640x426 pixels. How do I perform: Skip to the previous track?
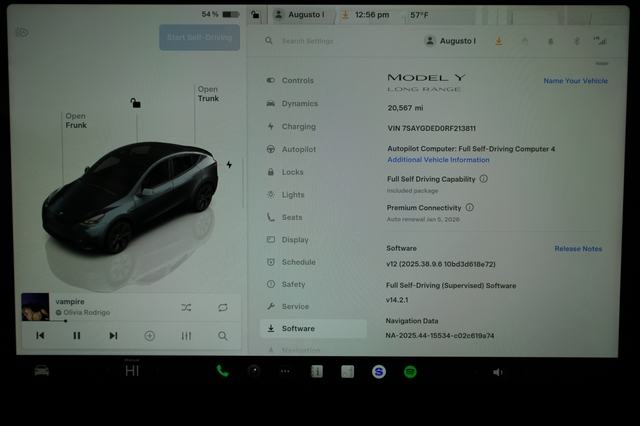(40, 335)
